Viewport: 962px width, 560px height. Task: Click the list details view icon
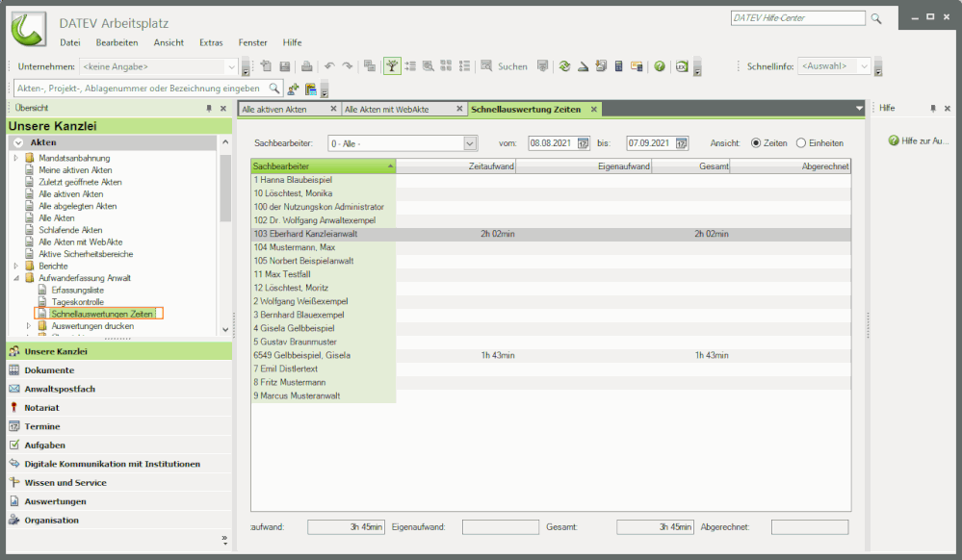[x=464, y=66]
